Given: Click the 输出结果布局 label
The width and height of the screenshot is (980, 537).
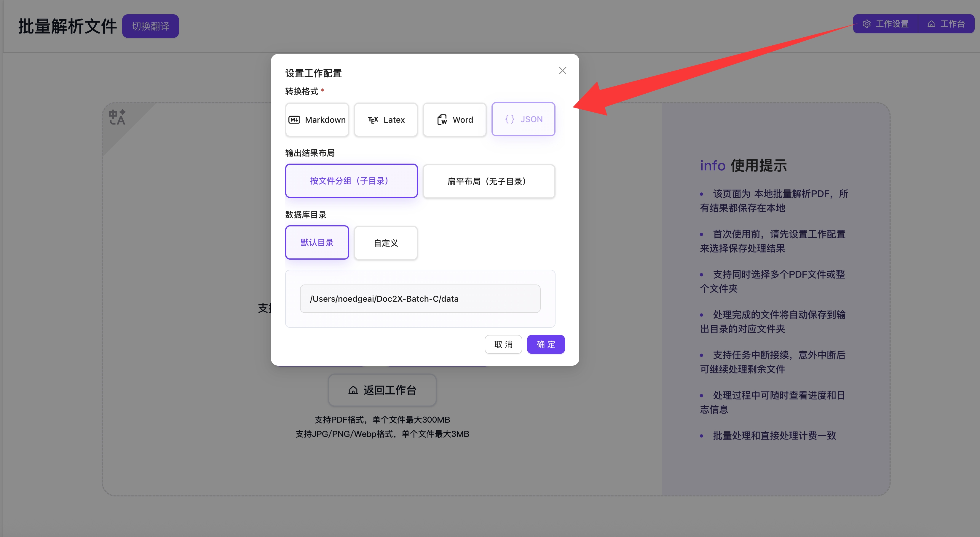Looking at the screenshot, I should point(310,153).
